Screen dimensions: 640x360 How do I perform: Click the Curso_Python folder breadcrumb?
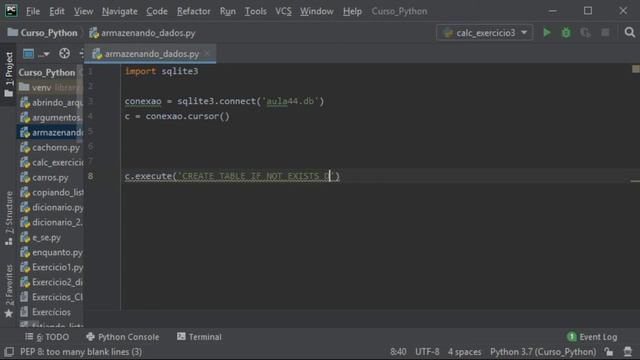pos(42,33)
